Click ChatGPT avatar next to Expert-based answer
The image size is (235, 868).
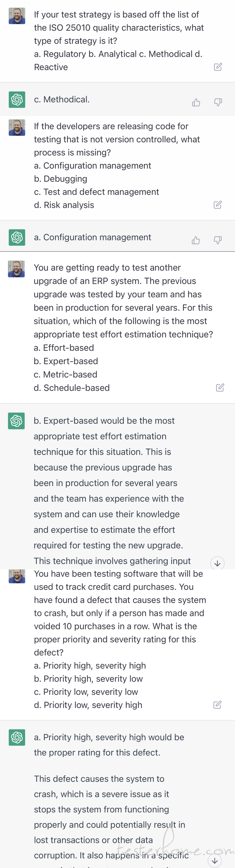pos(17,421)
